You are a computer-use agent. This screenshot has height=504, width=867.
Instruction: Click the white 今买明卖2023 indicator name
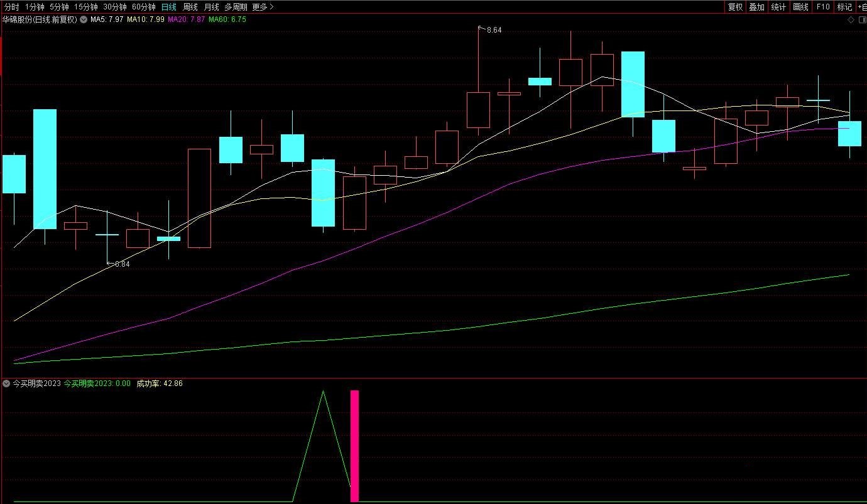pos(37,383)
